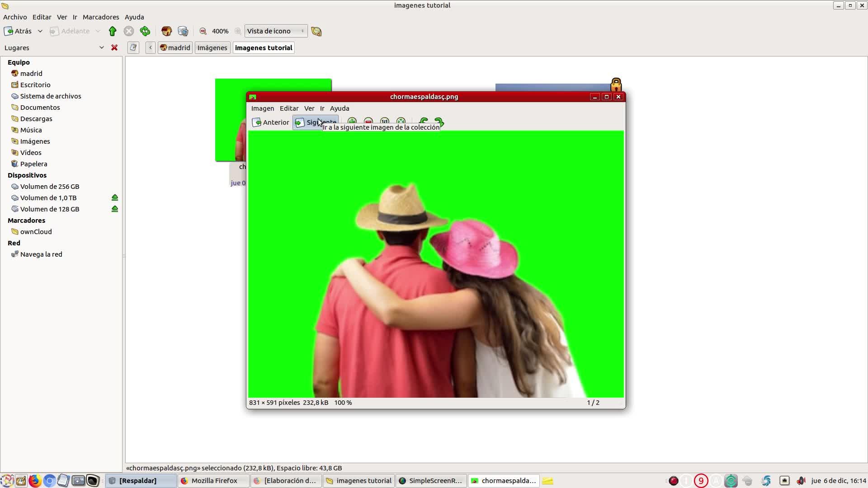Viewport: 868px width, 488px height.
Task: Open Imagen menu in viewer window
Action: [x=262, y=108]
